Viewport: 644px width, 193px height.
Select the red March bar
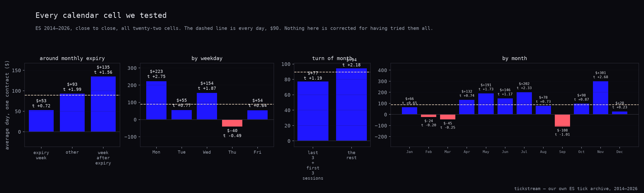(448, 117)
